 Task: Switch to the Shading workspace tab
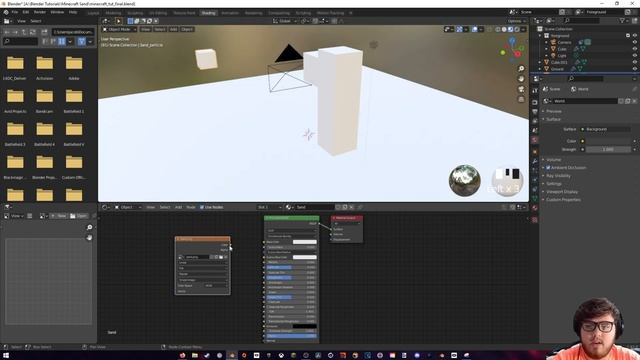pyautogui.click(x=208, y=13)
